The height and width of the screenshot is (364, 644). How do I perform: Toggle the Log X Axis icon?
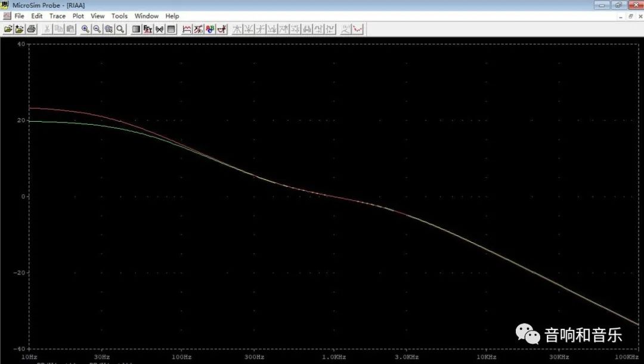[137, 29]
